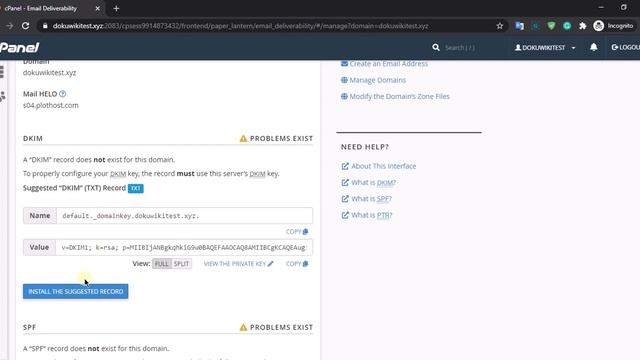Open the green shield extension icon
Screen dimensions: 640x360
click(551, 26)
